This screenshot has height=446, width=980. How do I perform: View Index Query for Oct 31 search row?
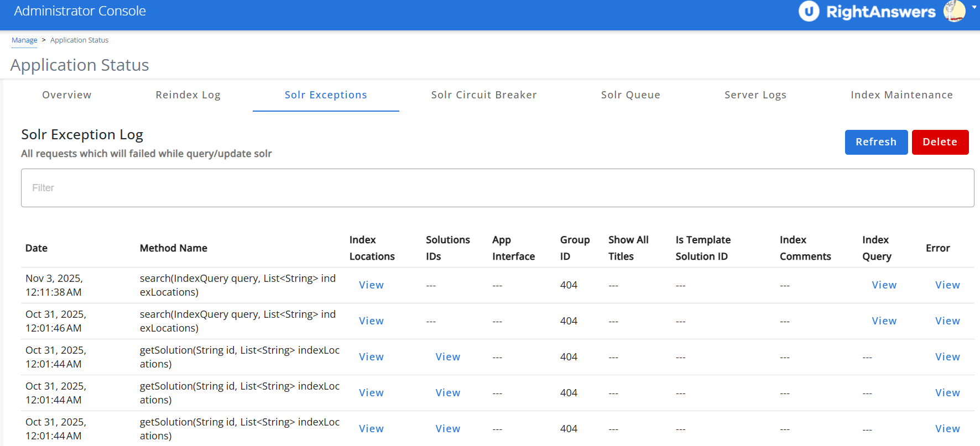[x=884, y=321]
